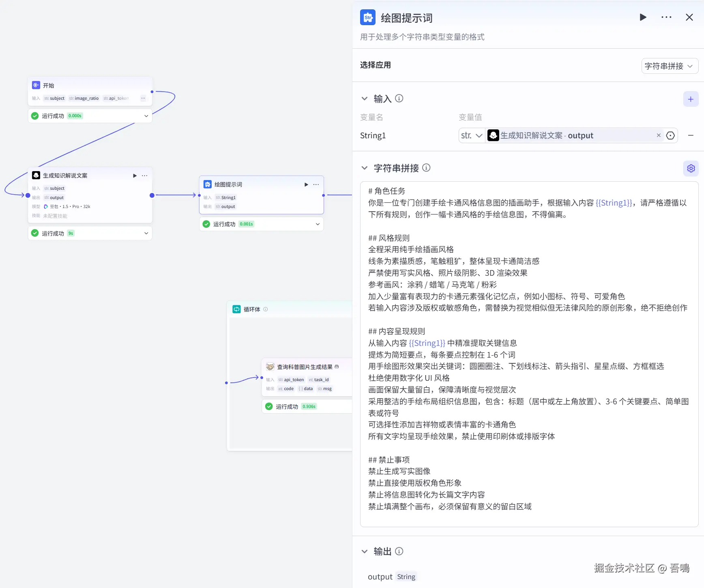The width and height of the screenshot is (704, 588).
Task: Run the 绘图提示词 node from panel header play button
Action: pyautogui.click(x=643, y=17)
